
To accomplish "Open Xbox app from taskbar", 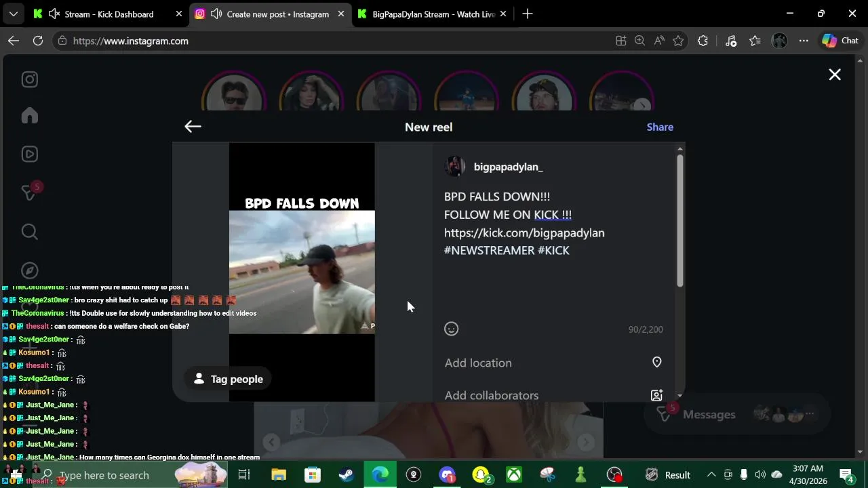I will tap(515, 475).
